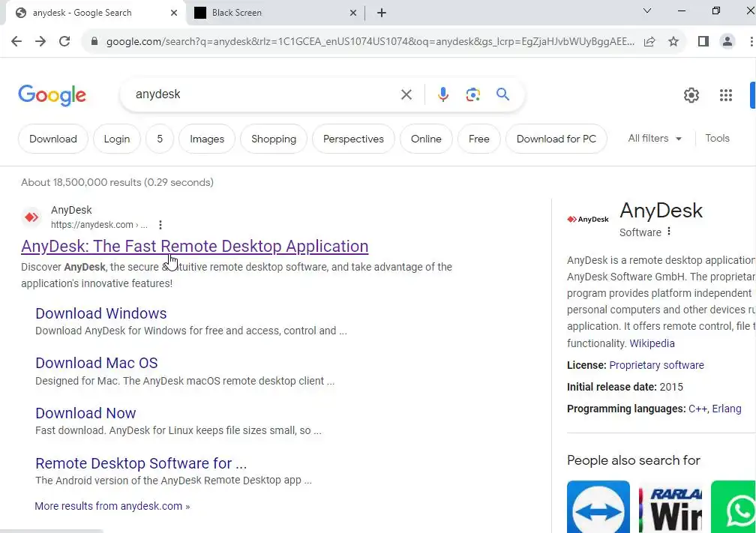
Task: Switch to Perspectives results
Action: 353,139
